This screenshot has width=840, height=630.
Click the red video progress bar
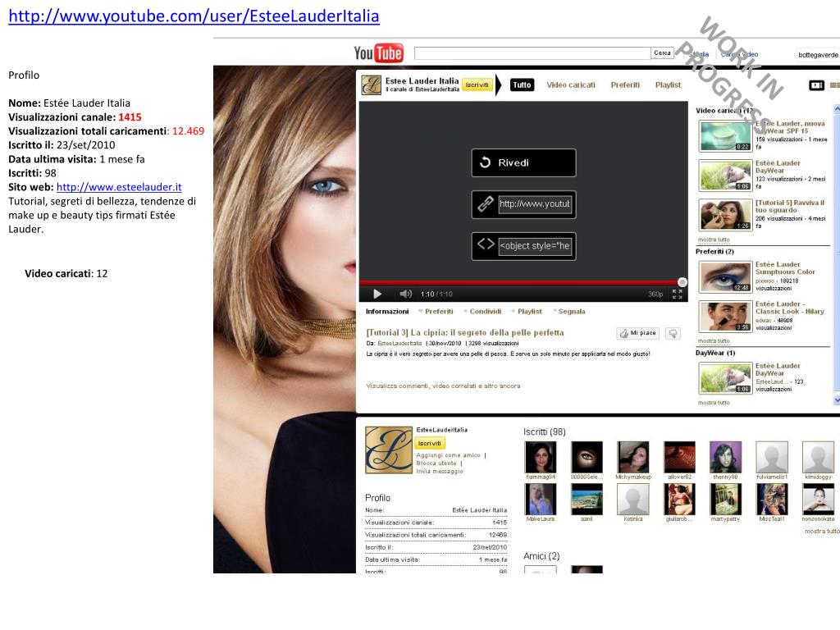518,282
